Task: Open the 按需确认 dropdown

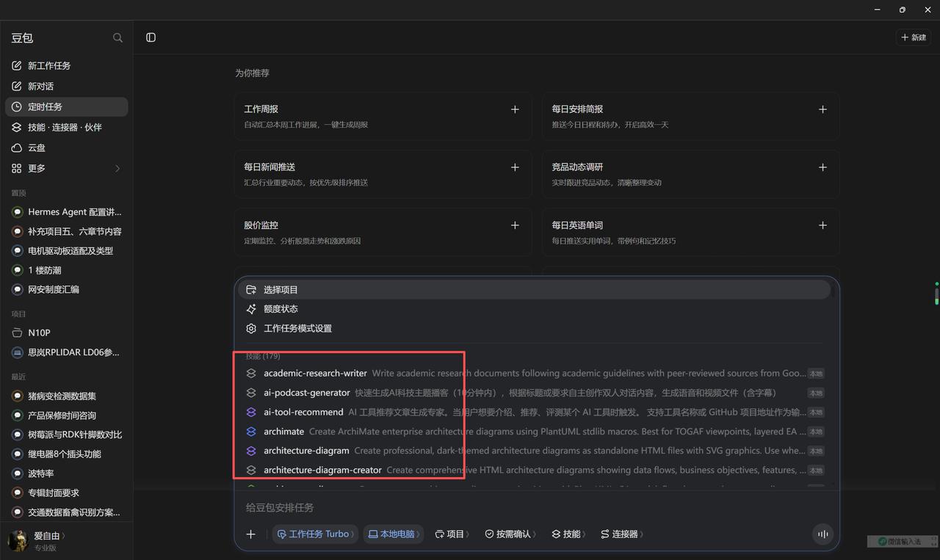Action: coord(510,534)
